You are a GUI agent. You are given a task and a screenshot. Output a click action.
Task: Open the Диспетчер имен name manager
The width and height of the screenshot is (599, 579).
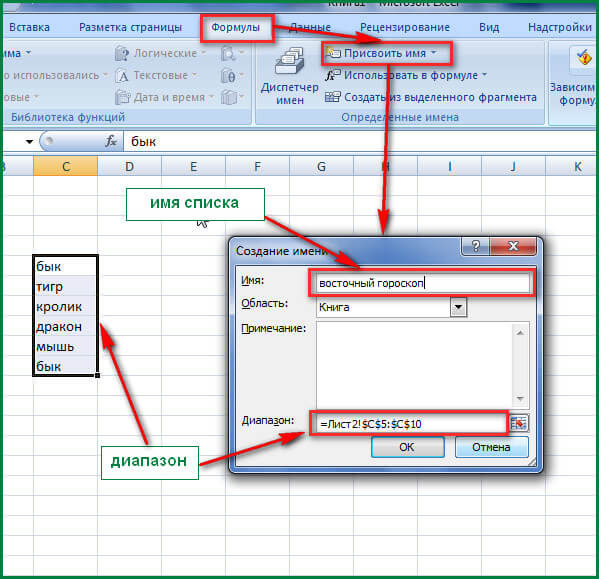coord(290,76)
